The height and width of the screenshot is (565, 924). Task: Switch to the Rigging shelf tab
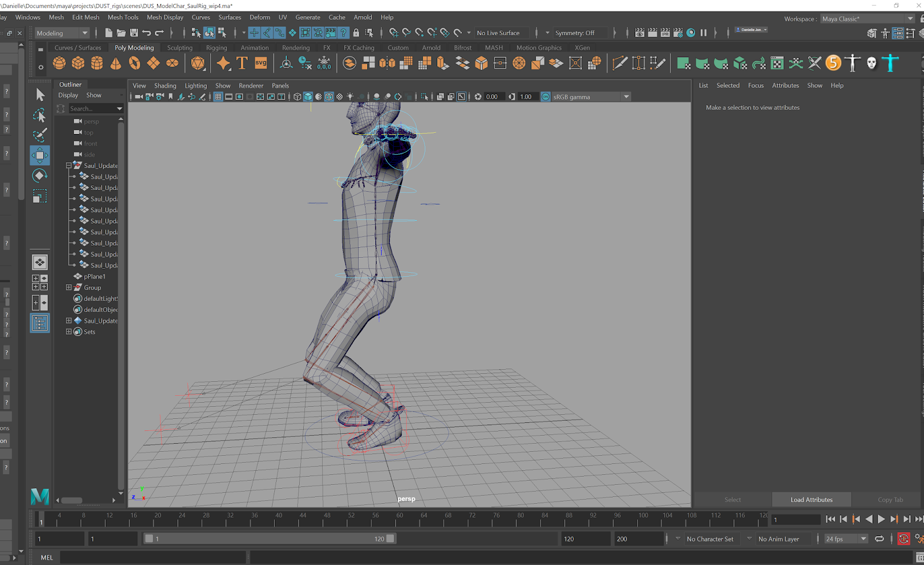pos(217,48)
